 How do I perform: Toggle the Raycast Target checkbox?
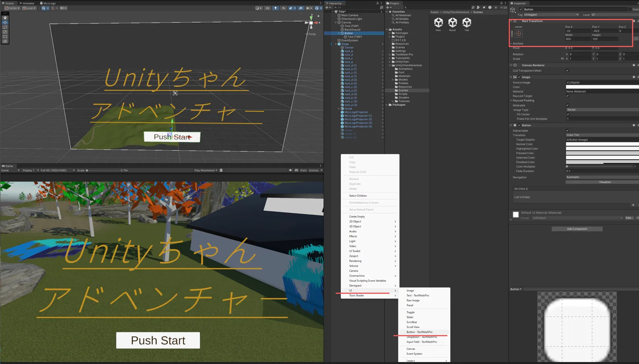(567, 96)
